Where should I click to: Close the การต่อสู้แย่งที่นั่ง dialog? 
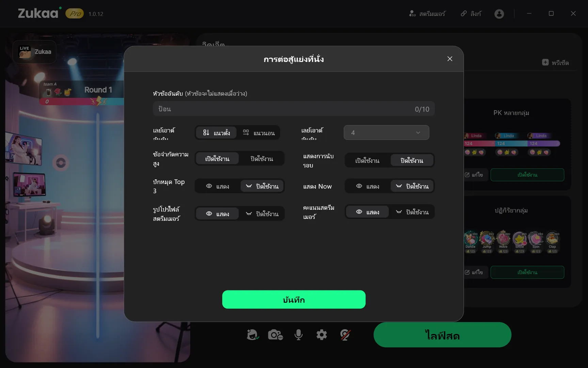[x=449, y=59]
